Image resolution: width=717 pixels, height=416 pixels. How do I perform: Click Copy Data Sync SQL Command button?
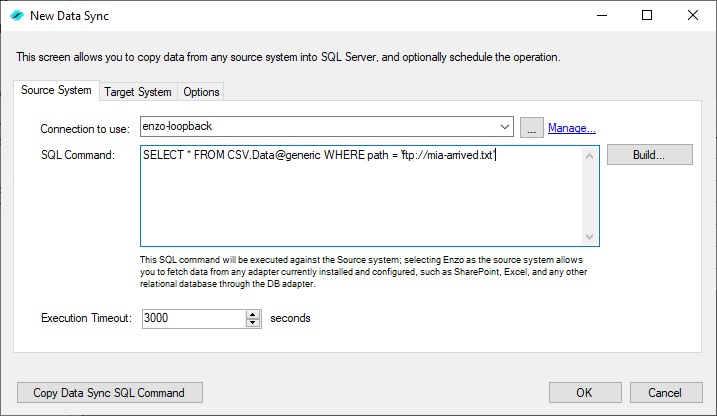click(x=110, y=393)
